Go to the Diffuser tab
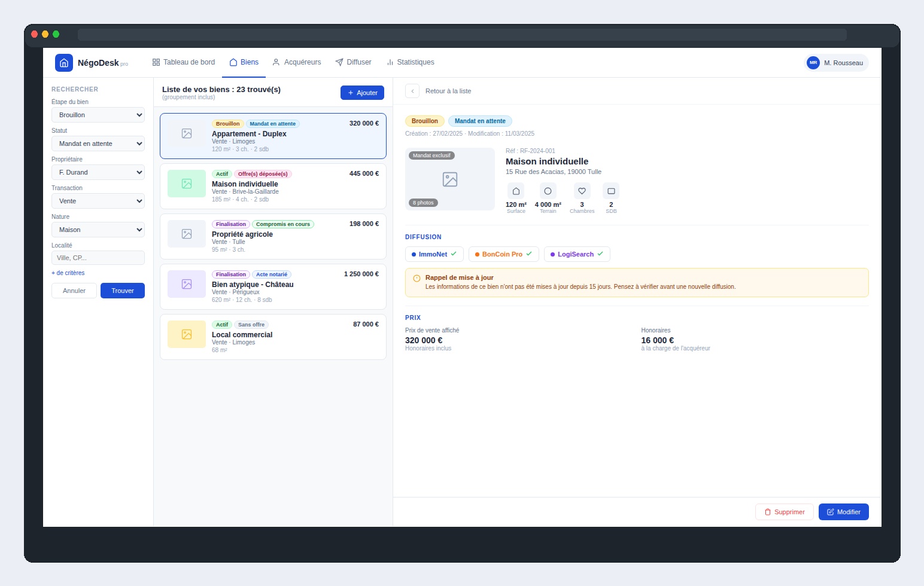 [x=353, y=62]
